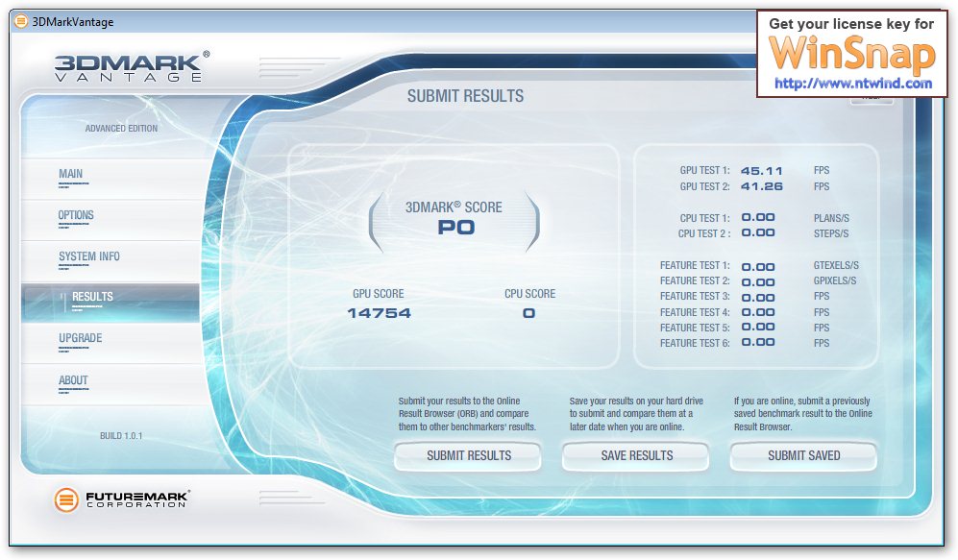Click the 3DMark Vantage logo
The height and width of the screenshot is (560, 958).
pyautogui.click(x=132, y=66)
